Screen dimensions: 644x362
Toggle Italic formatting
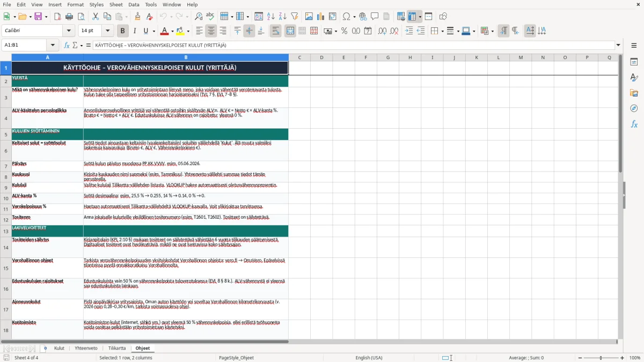click(x=135, y=31)
